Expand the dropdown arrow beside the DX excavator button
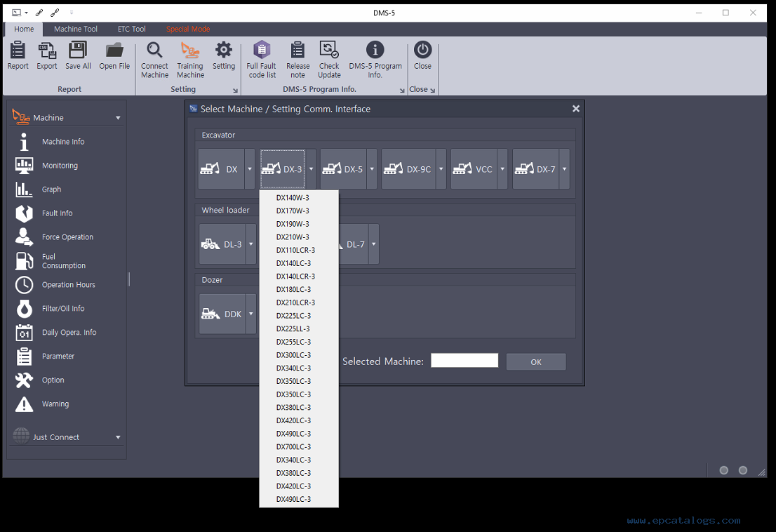 (250, 168)
